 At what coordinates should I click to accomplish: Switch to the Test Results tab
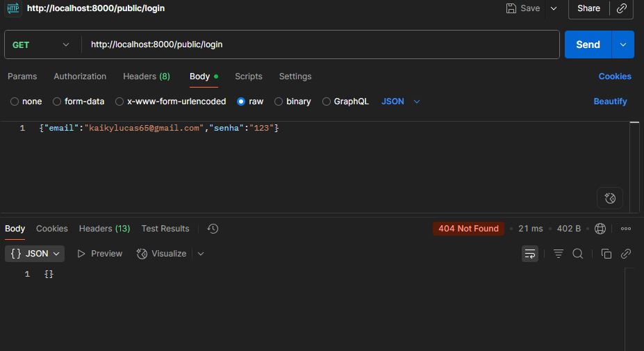(x=165, y=229)
